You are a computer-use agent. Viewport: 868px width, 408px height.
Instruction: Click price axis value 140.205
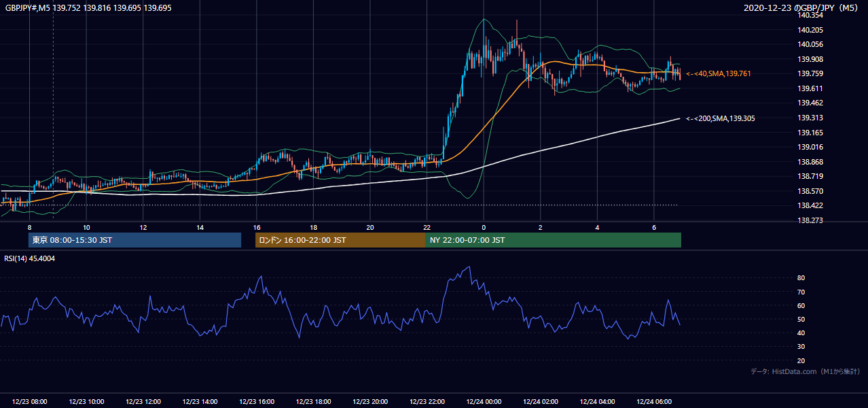(811, 30)
